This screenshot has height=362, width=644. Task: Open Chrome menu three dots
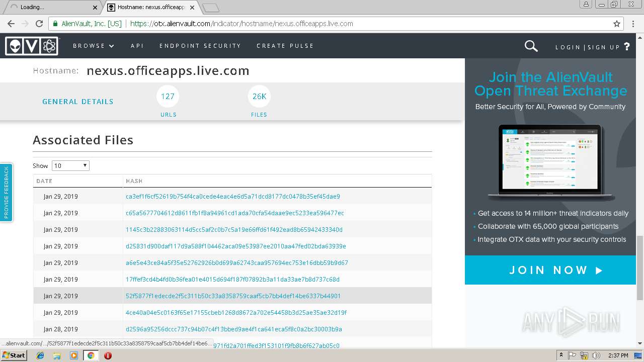click(x=633, y=24)
